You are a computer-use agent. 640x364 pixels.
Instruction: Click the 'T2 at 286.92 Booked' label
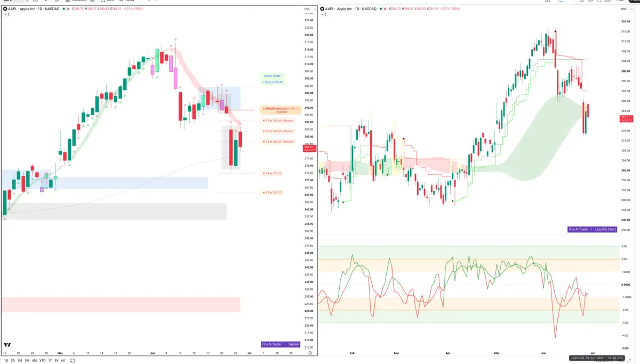pyautogui.click(x=278, y=131)
